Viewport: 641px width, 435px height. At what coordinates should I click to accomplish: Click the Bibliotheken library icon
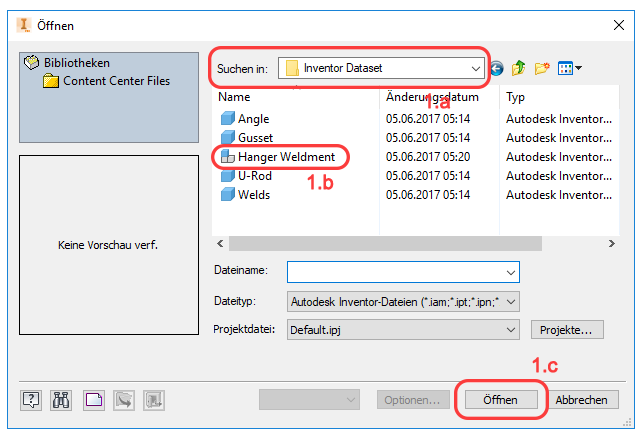(31, 63)
